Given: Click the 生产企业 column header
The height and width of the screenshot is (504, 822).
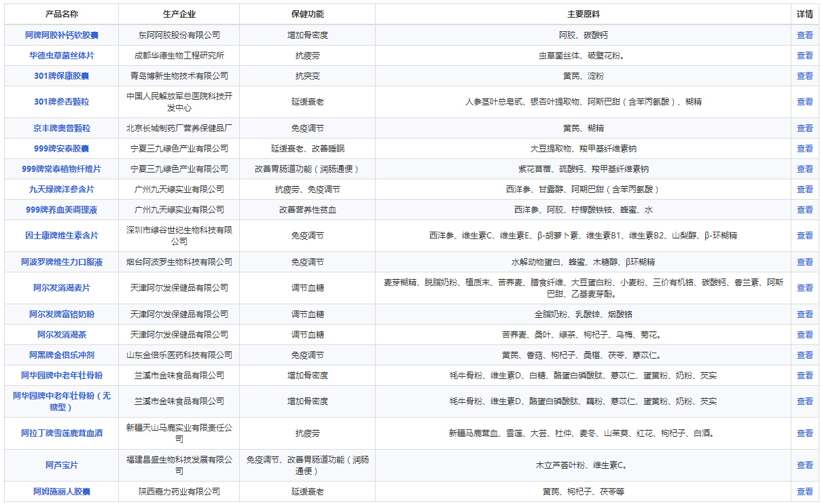Looking at the screenshot, I should [179, 14].
